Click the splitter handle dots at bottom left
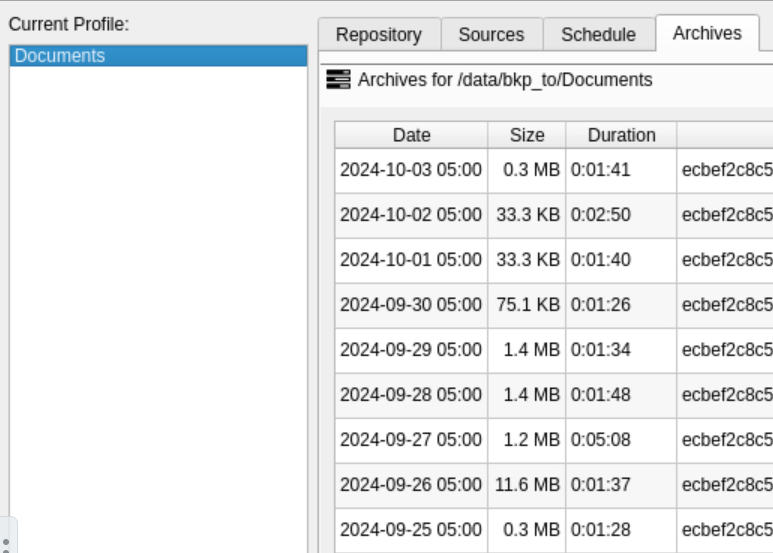 [x=6, y=544]
